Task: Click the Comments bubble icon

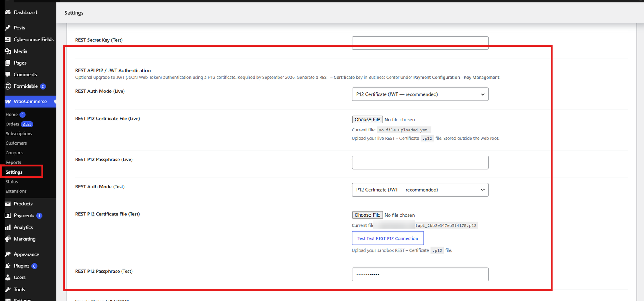Action: tap(8, 75)
